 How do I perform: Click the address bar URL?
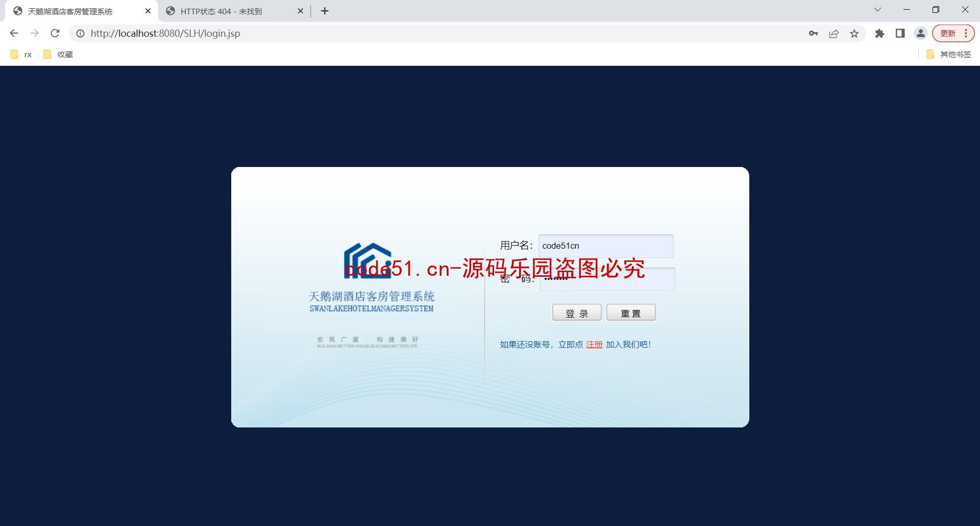[165, 33]
